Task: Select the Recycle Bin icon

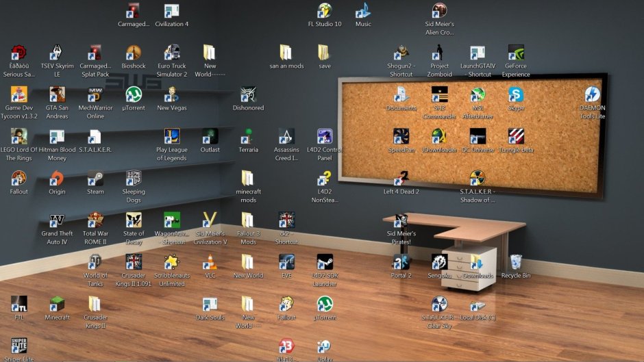Action: [516, 263]
